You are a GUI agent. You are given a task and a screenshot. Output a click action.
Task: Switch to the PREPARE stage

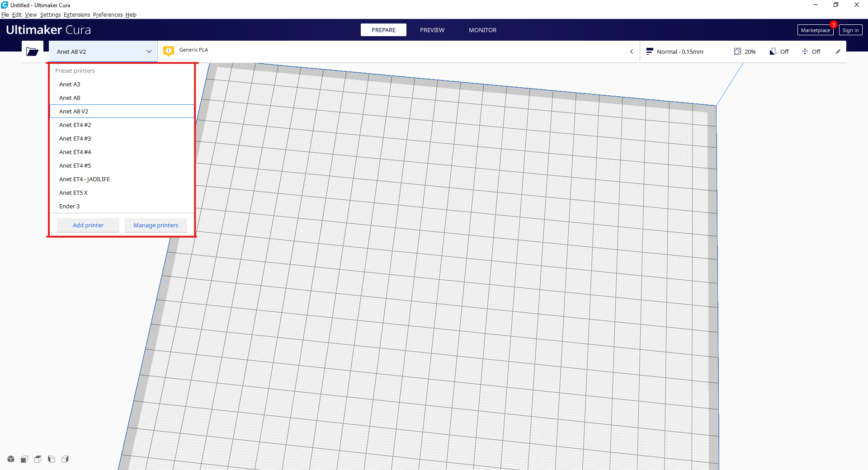[x=383, y=30]
